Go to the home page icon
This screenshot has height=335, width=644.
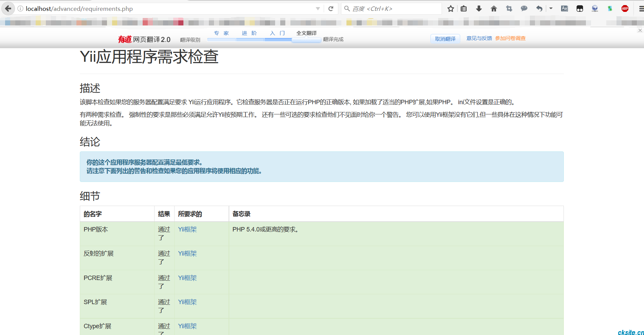coord(494,8)
